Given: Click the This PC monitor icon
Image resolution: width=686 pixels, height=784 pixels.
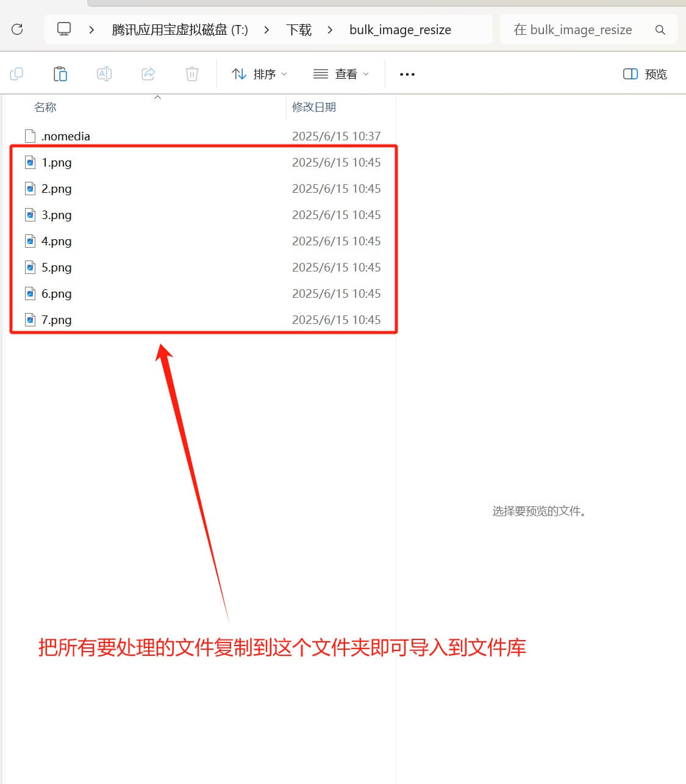Looking at the screenshot, I should pos(64,29).
